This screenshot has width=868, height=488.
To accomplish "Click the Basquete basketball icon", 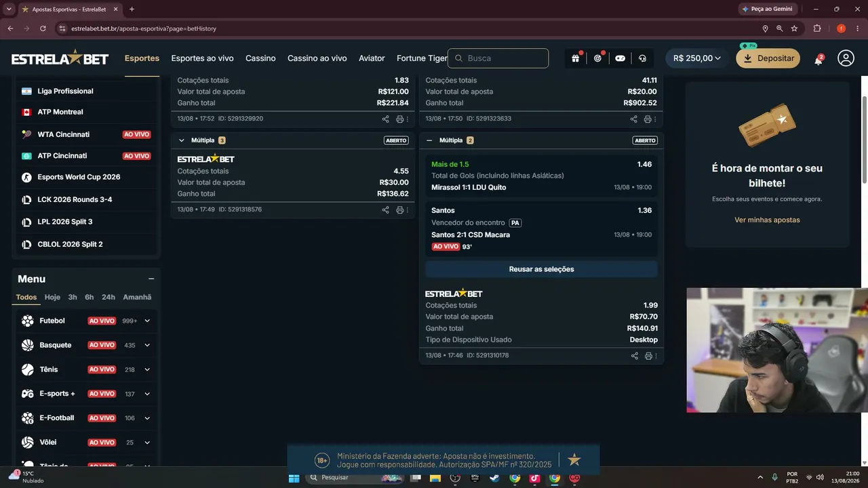I will point(27,345).
